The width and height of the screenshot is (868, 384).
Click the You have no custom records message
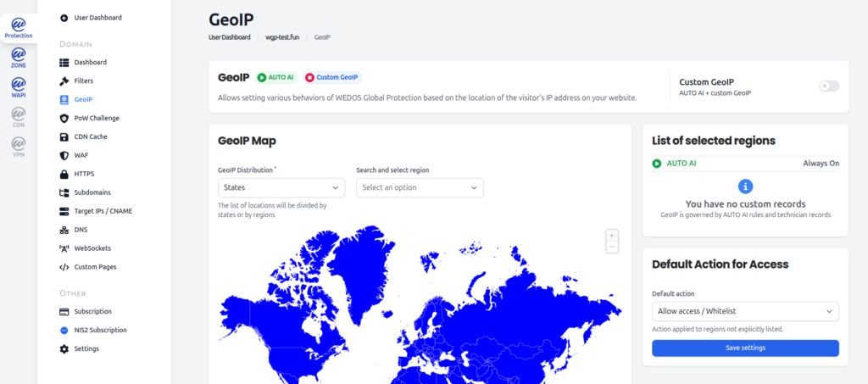click(x=746, y=203)
